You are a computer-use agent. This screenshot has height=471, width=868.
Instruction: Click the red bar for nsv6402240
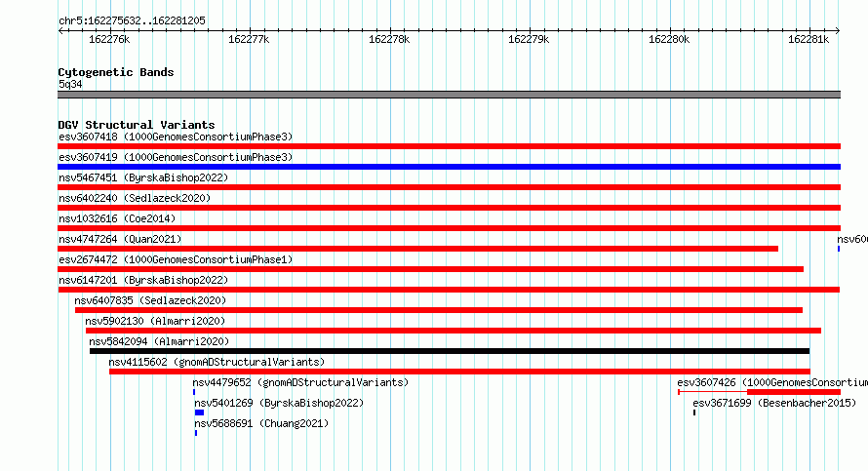click(x=449, y=208)
